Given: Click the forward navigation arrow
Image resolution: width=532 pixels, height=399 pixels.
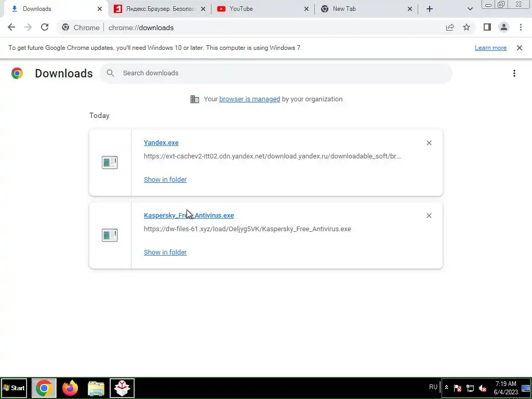Looking at the screenshot, I should (x=28, y=28).
